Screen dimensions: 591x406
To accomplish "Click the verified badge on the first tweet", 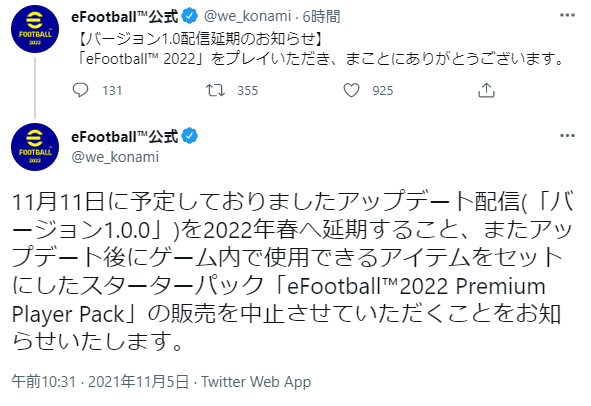I will (x=190, y=16).
